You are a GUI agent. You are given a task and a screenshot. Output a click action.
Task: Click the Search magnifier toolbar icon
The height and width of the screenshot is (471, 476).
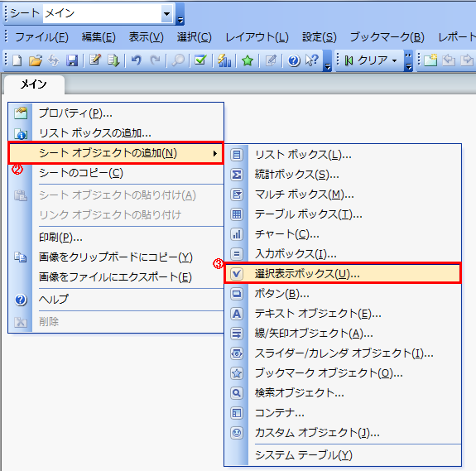[178, 60]
